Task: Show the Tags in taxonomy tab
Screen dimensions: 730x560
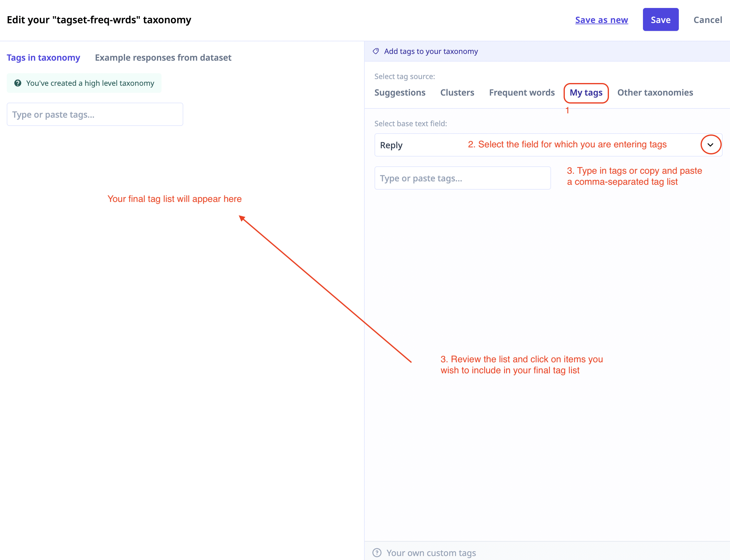Action: point(43,57)
